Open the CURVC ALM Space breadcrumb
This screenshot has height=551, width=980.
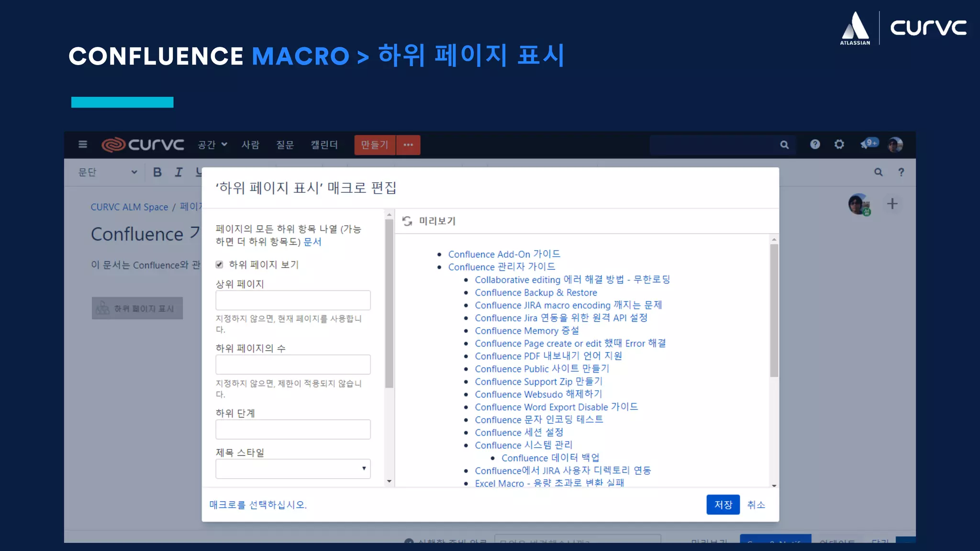click(x=130, y=207)
